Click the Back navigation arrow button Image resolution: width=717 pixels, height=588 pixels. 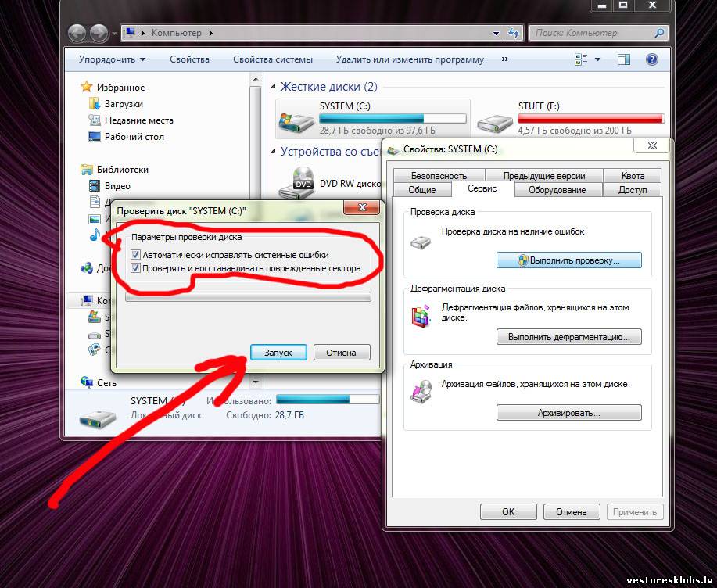[x=77, y=33]
